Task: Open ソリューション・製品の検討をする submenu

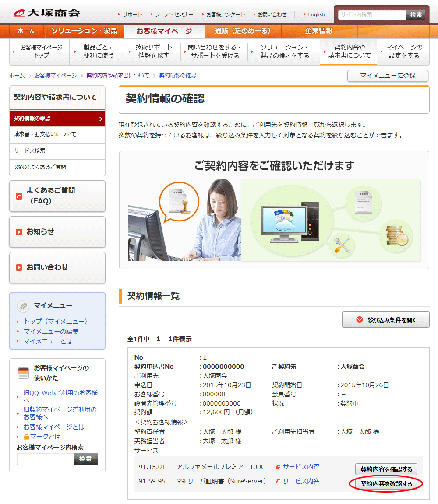Action: [284, 52]
